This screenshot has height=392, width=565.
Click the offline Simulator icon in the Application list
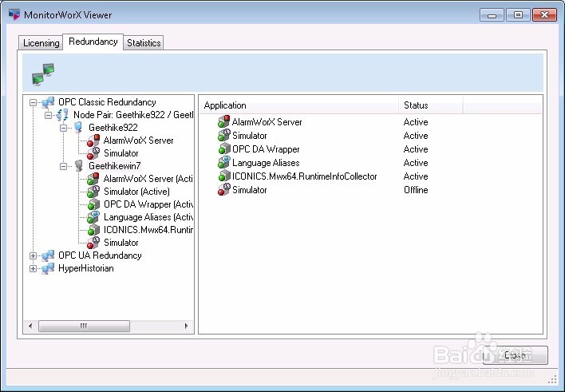[x=223, y=190]
